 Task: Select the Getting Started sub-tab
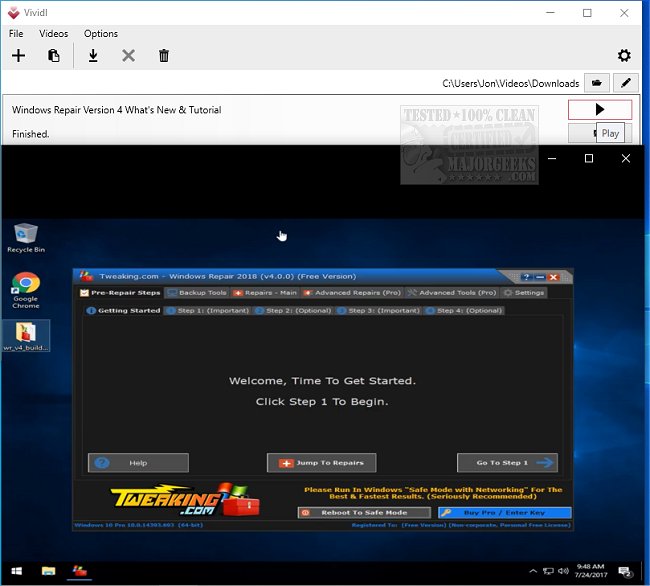(x=124, y=310)
